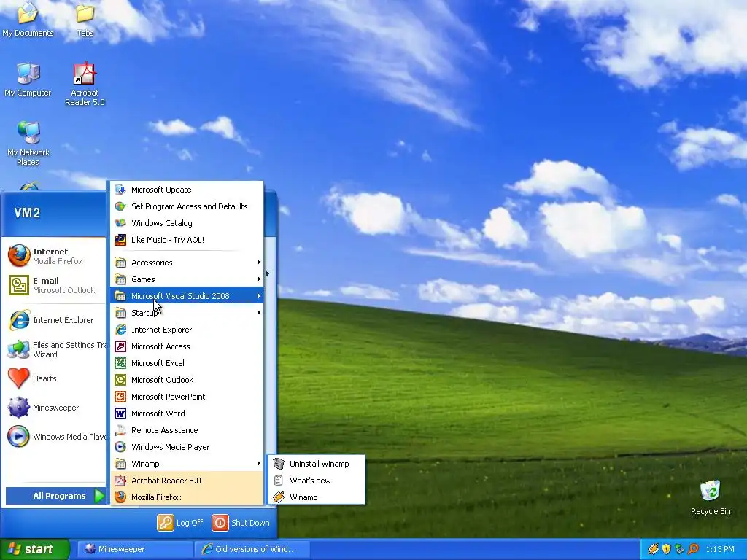Click the Microsoft Excel icon

tap(120, 363)
